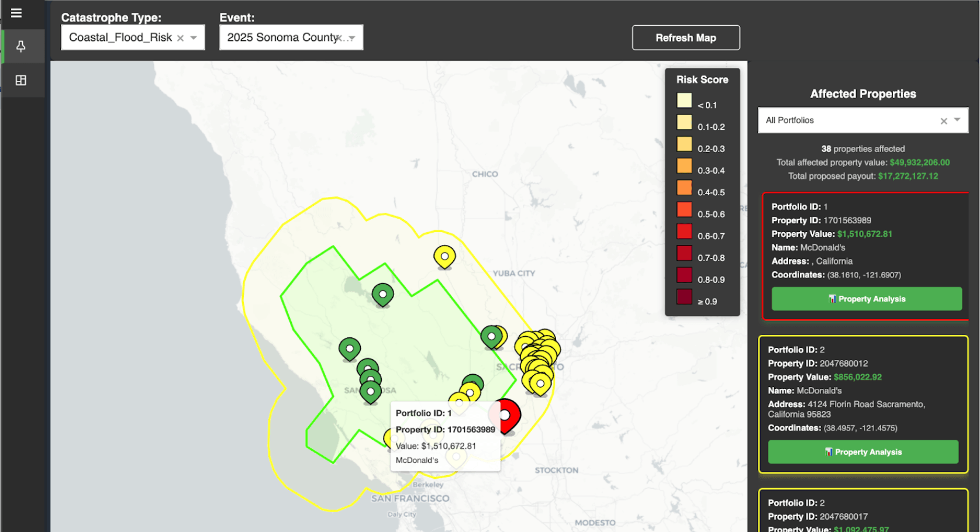This screenshot has height=532, width=980.
Task: Expand the Event dropdown arrow
Action: coord(352,38)
